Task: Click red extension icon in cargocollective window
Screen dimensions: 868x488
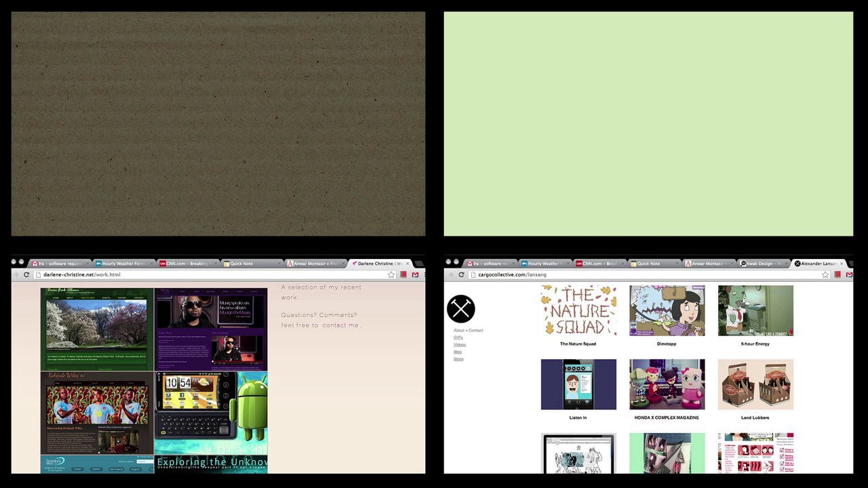Action: (837, 274)
